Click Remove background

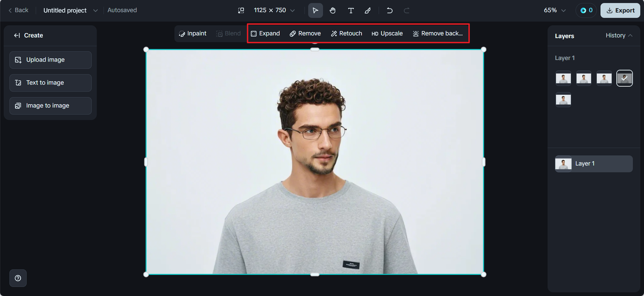click(x=437, y=34)
